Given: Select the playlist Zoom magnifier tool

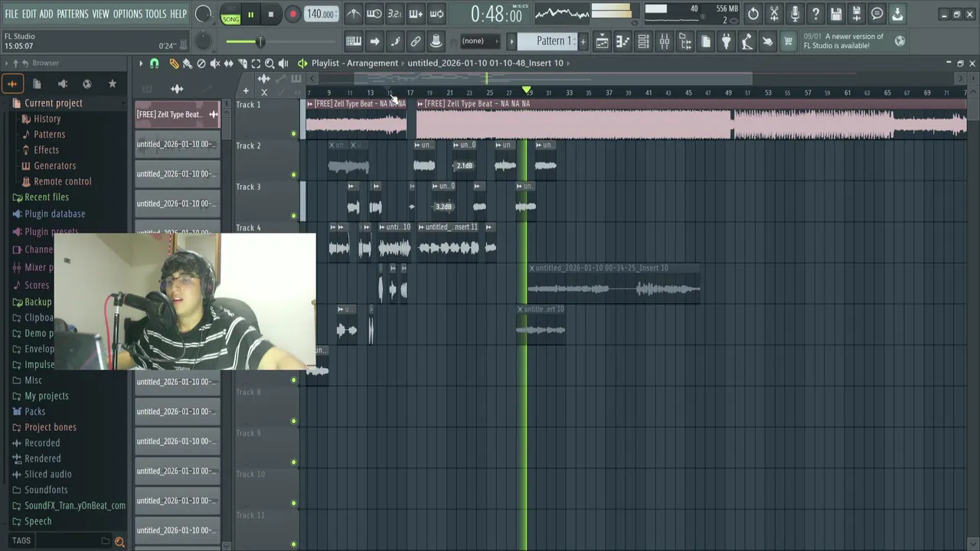Looking at the screenshot, I should (269, 64).
